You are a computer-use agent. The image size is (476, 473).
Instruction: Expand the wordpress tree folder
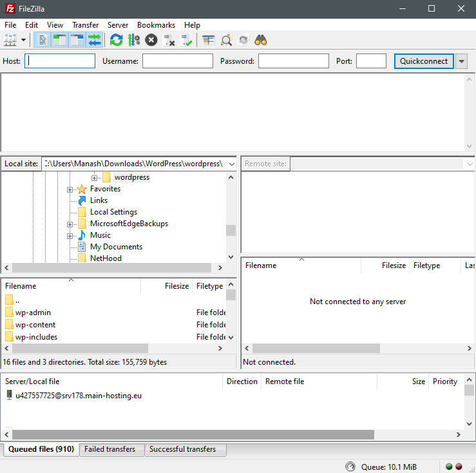tap(94, 178)
